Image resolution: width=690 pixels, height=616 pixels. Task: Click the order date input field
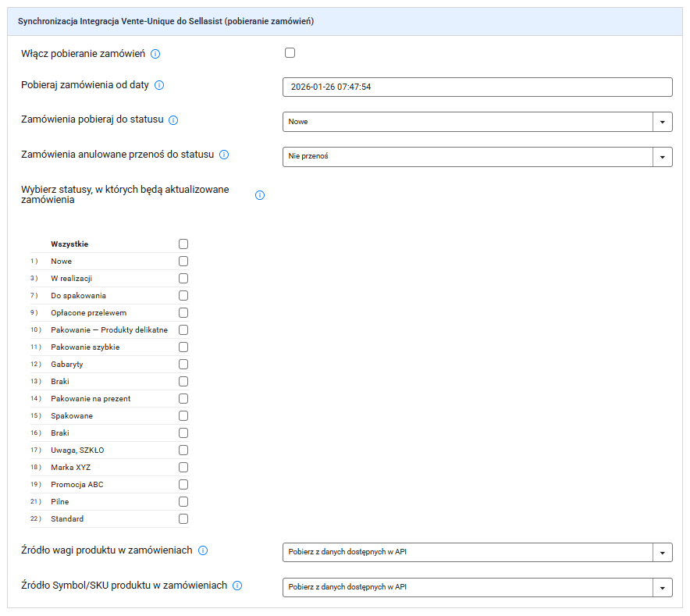coord(477,87)
